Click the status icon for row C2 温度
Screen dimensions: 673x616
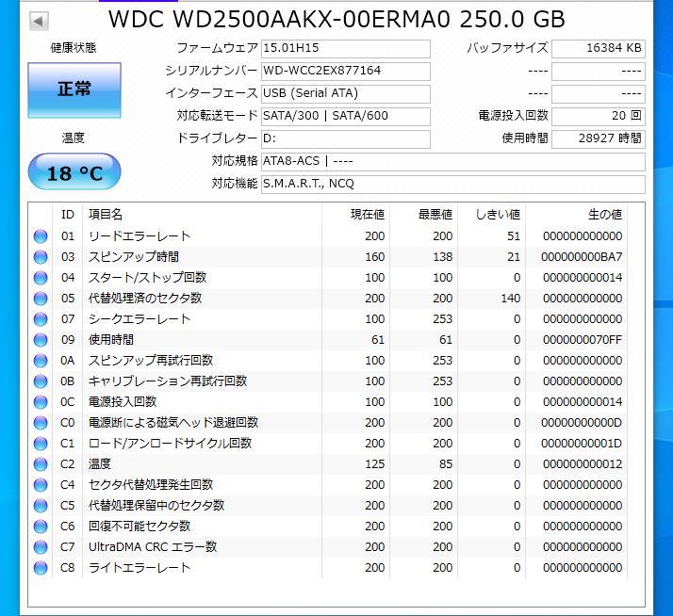41,464
